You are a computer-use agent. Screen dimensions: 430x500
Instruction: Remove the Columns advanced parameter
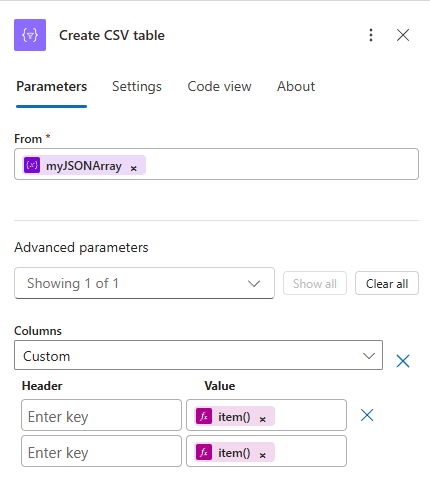[x=403, y=361]
